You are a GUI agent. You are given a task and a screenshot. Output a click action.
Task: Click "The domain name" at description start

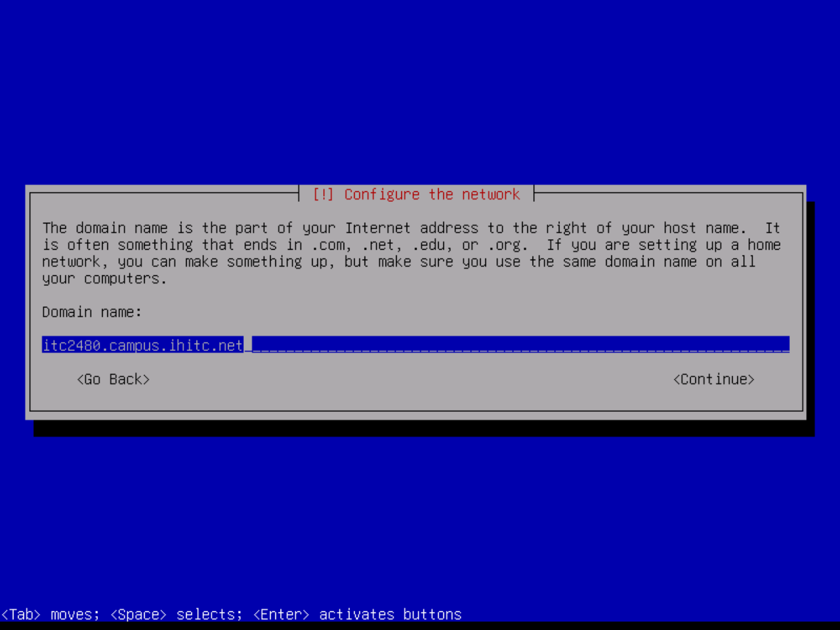click(104, 228)
